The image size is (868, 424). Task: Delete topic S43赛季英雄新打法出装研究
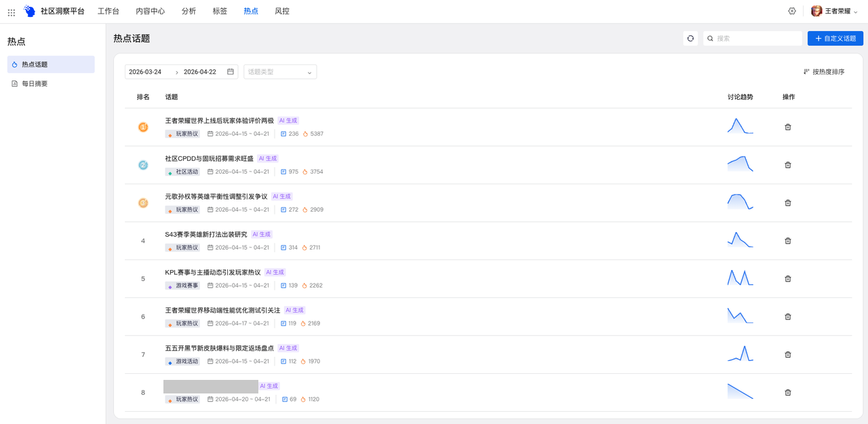(788, 241)
